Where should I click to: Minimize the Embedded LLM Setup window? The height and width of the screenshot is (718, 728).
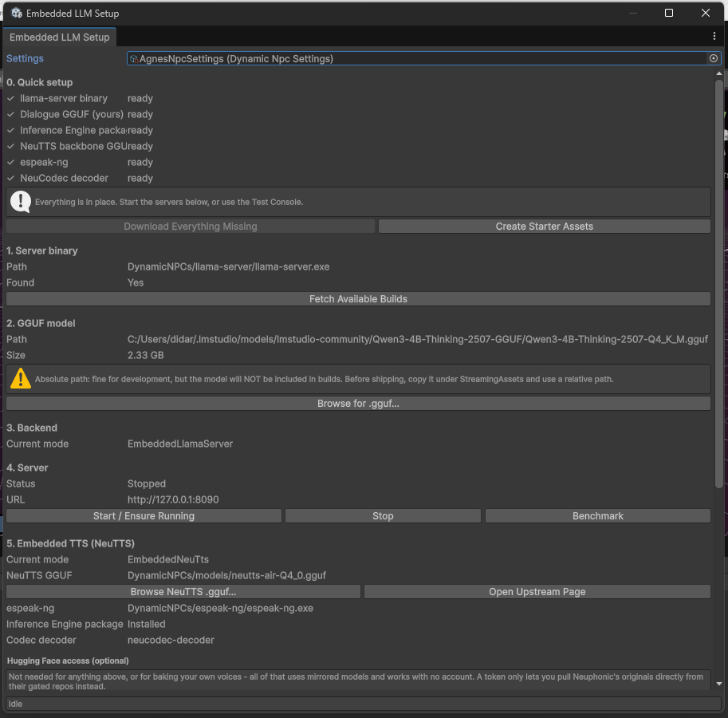pos(633,13)
